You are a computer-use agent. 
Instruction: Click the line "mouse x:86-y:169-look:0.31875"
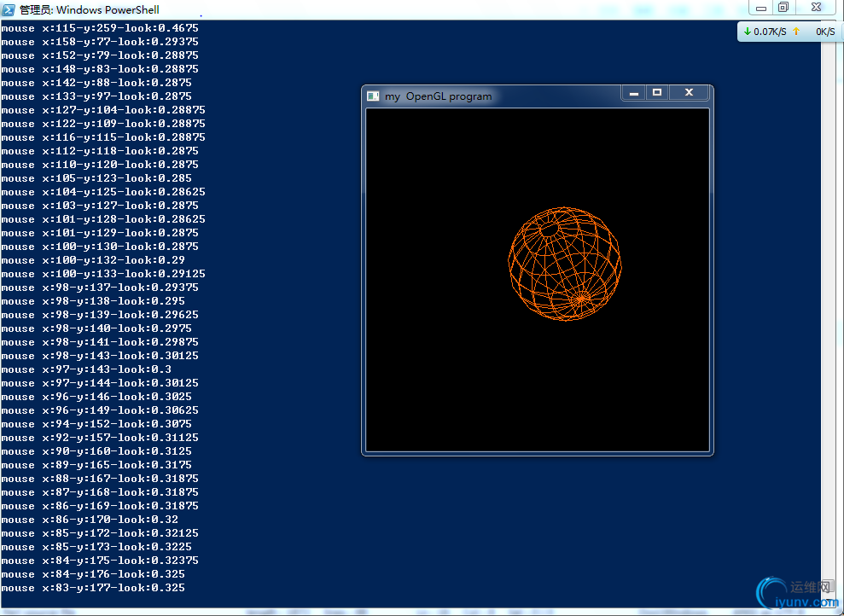[x=100, y=506]
